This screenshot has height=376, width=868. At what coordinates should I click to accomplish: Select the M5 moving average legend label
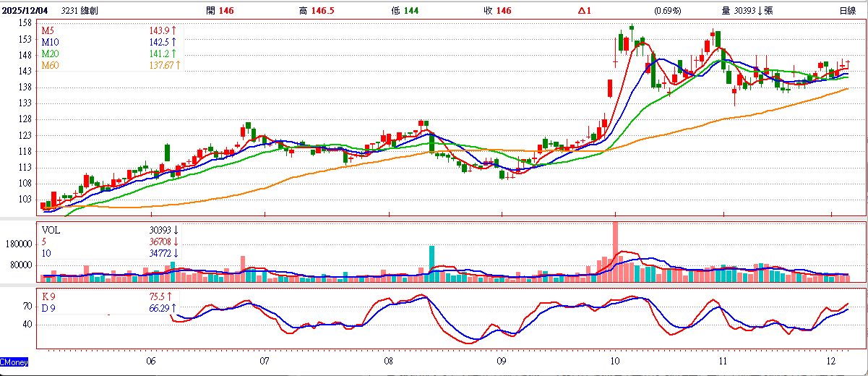tap(48, 31)
